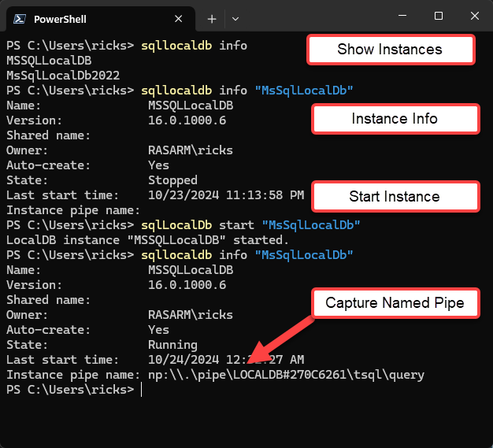Maximize the terminal window

[x=439, y=16]
